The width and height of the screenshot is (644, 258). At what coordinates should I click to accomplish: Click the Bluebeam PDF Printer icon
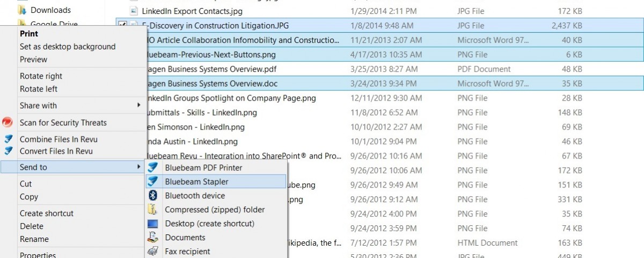pos(153,167)
